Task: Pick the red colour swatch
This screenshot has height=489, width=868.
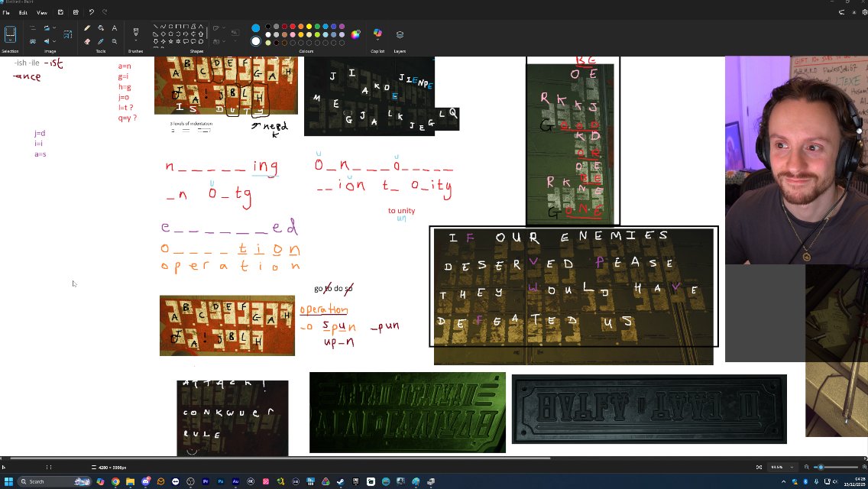Action: (x=293, y=26)
